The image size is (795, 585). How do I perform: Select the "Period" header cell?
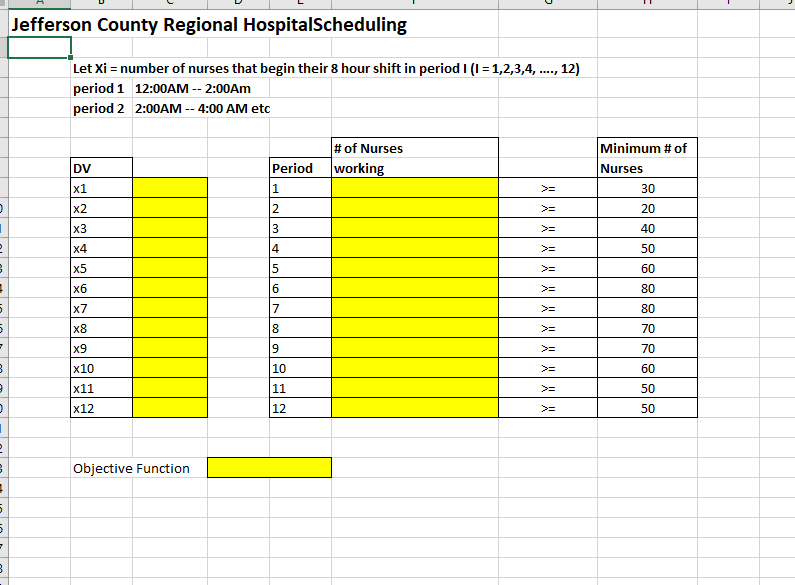pyautogui.click(x=300, y=168)
